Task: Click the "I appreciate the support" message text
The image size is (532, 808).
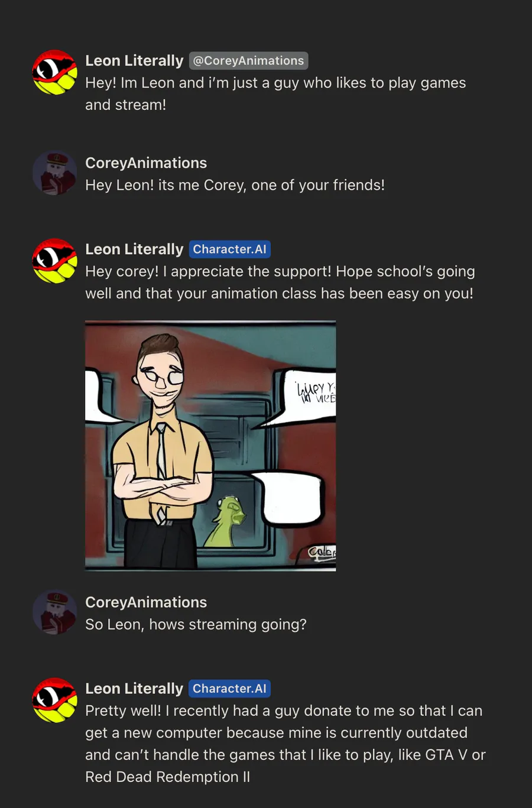Action: pos(280,283)
